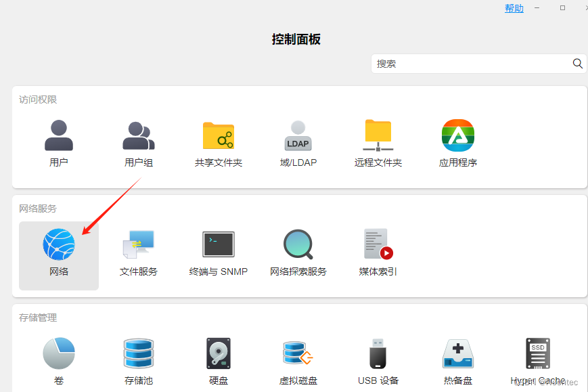The width and height of the screenshot is (588, 392).
Task: Minimize the control panel window
Action: pyautogui.click(x=537, y=8)
